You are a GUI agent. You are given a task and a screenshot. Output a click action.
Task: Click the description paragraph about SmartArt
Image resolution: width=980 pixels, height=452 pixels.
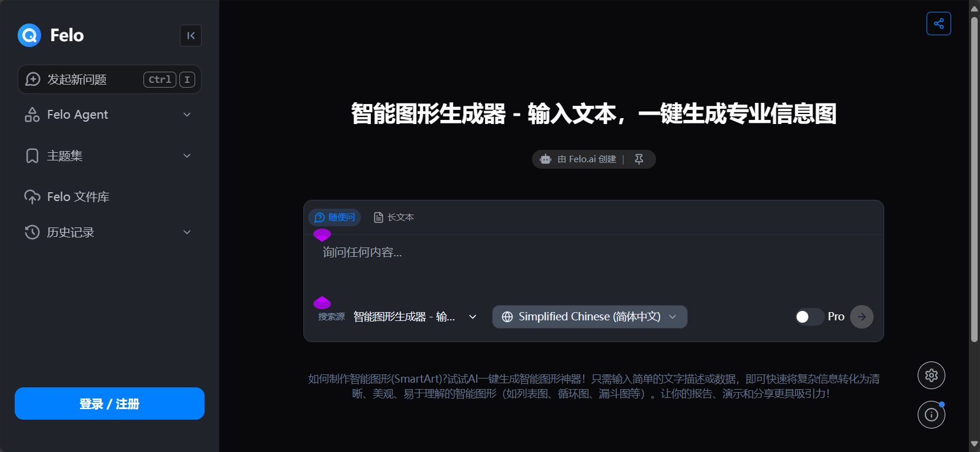tap(594, 386)
